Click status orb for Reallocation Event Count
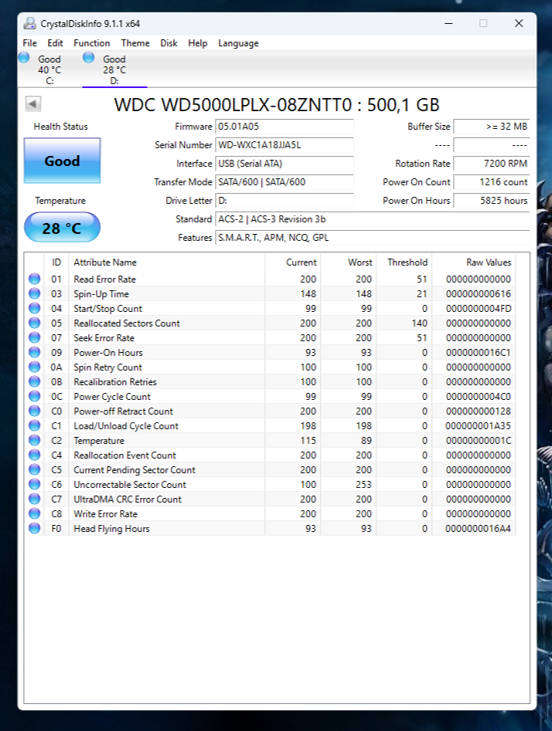This screenshot has height=731, width=552. (x=34, y=455)
